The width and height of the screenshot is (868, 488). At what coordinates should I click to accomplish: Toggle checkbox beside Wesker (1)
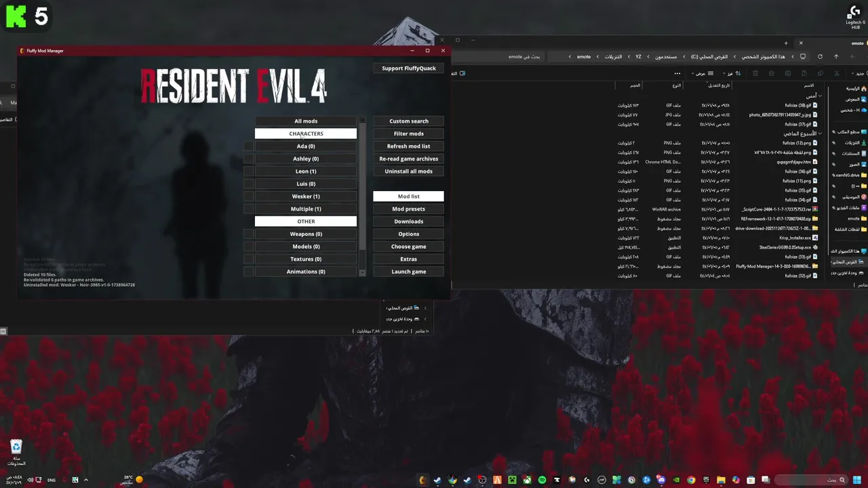[248, 197]
